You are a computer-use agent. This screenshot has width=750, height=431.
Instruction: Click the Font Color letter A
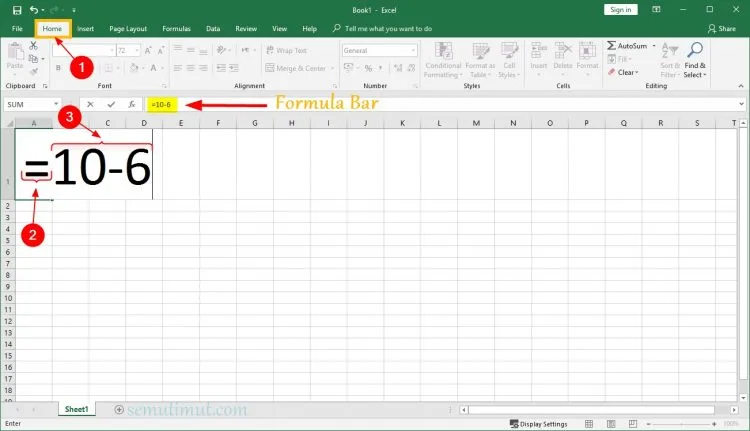point(154,68)
